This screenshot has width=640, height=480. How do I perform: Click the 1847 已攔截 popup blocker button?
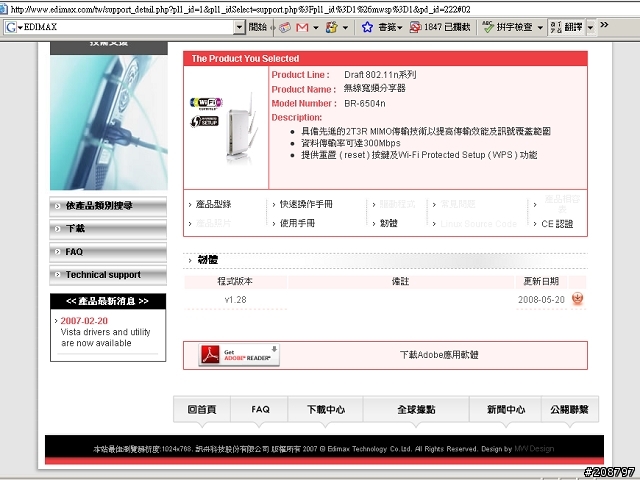(x=440, y=27)
